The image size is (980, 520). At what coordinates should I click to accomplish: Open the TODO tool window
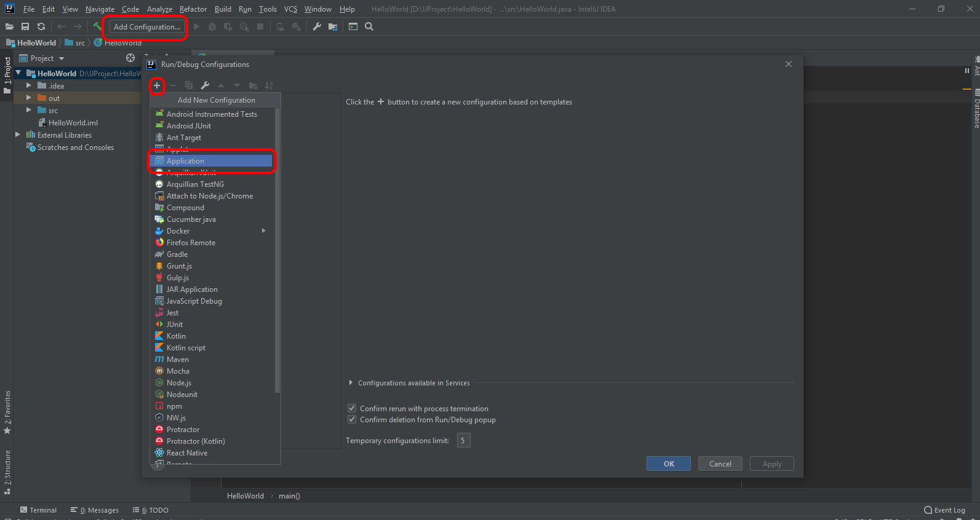[x=151, y=510]
